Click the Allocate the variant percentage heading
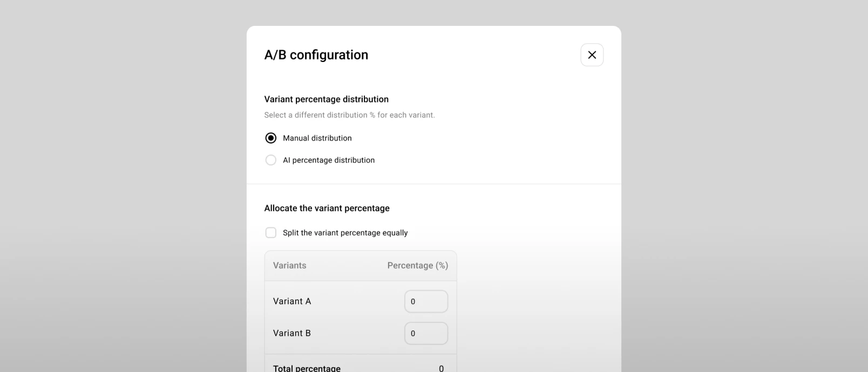This screenshot has width=868, height=372. pos(327,208)
